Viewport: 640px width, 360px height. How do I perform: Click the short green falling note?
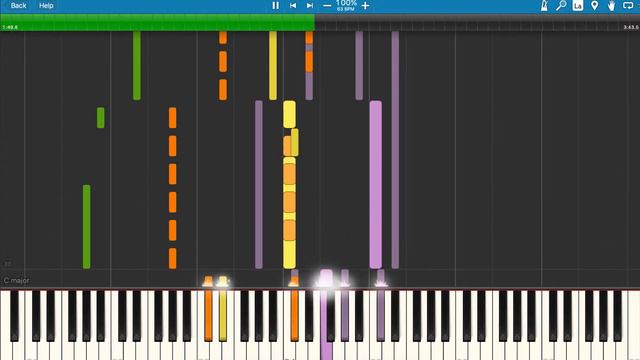coord(100,118)
